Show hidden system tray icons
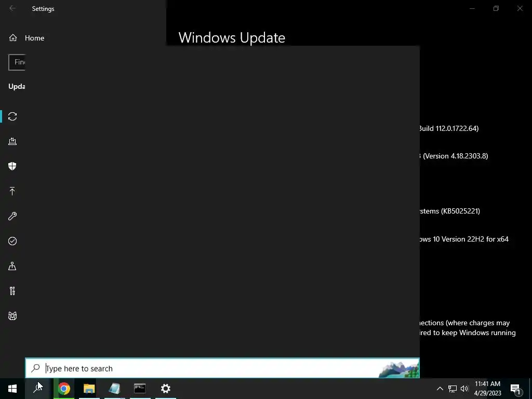Screen dimensions: 532x399 tap(440, 389)
